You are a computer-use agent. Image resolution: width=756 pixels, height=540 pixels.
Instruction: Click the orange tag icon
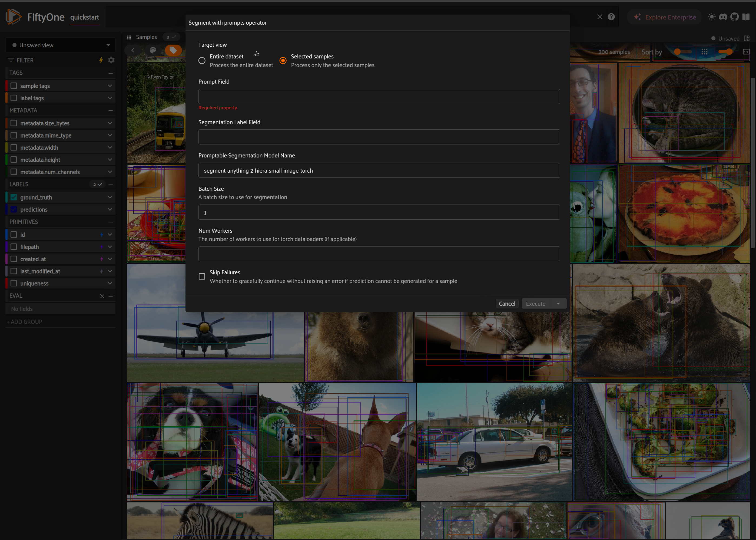pyautogui.click(x=173, y=50)
